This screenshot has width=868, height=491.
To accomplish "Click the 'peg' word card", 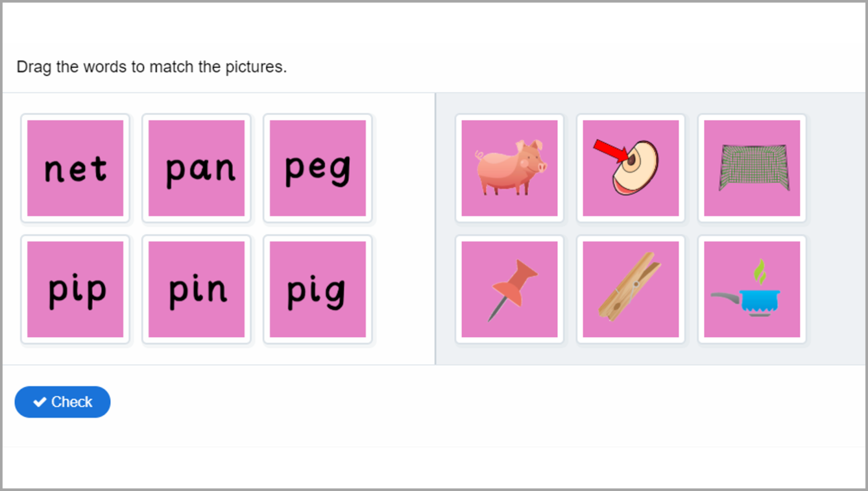I will pos(317,167).
